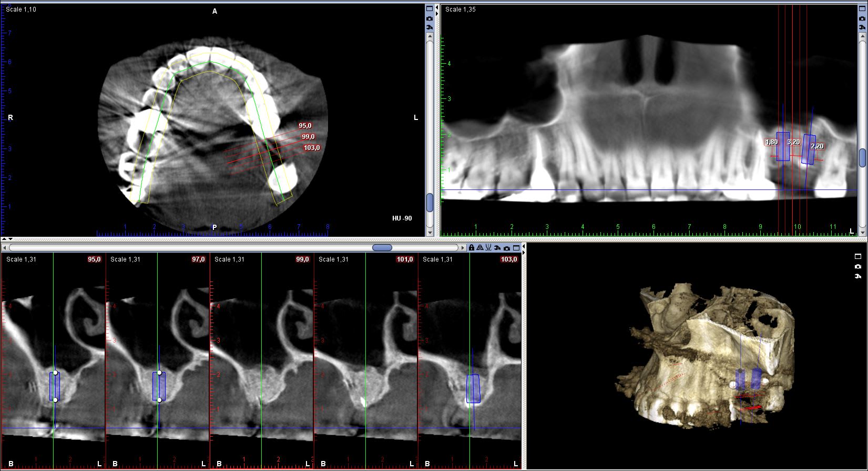
Task: Click panoramic scrollbar down arrow
Action: tap(862, 233)
